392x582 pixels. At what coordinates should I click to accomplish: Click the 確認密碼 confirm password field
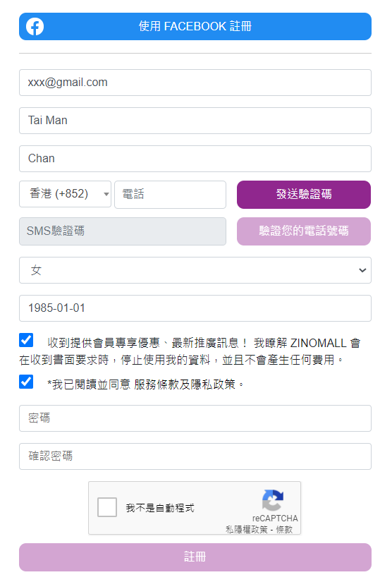(195, 456)
